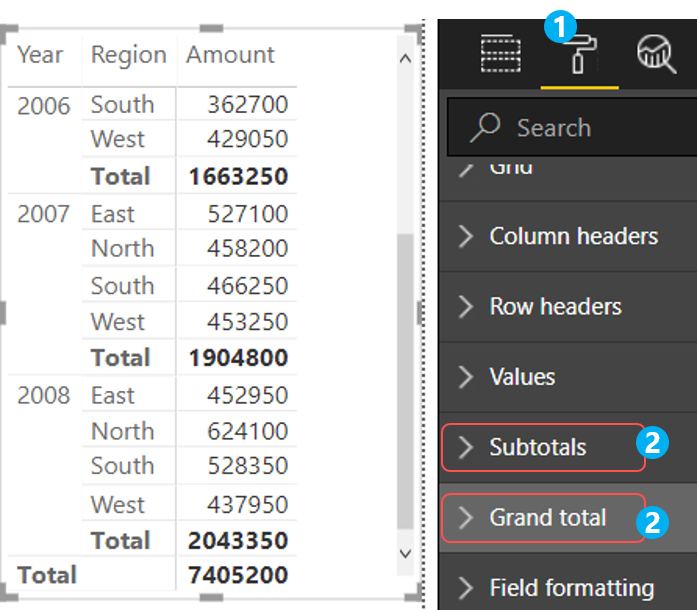697x610 pixels.
Task: Sort by the Amount column header
Action: (230, 55)
